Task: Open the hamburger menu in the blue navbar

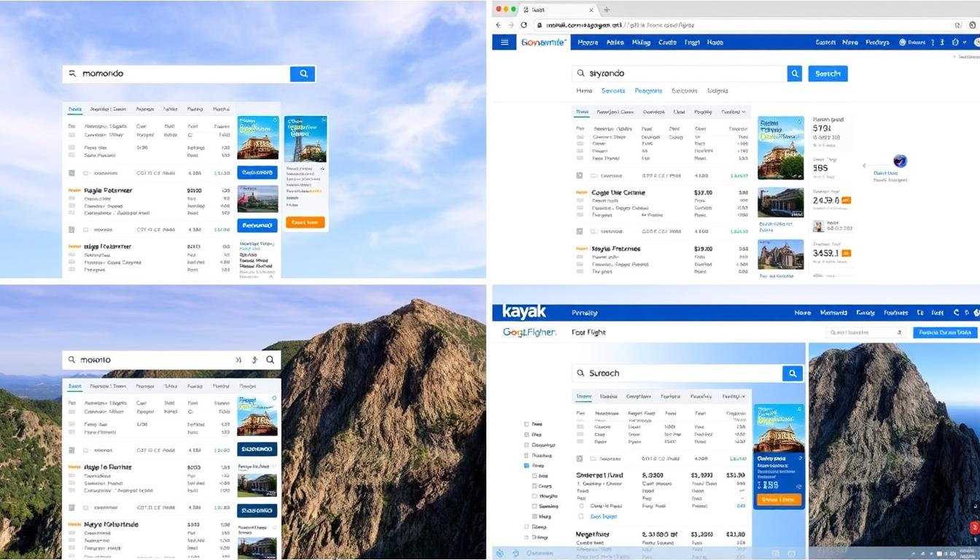Action: coord(504,42)
